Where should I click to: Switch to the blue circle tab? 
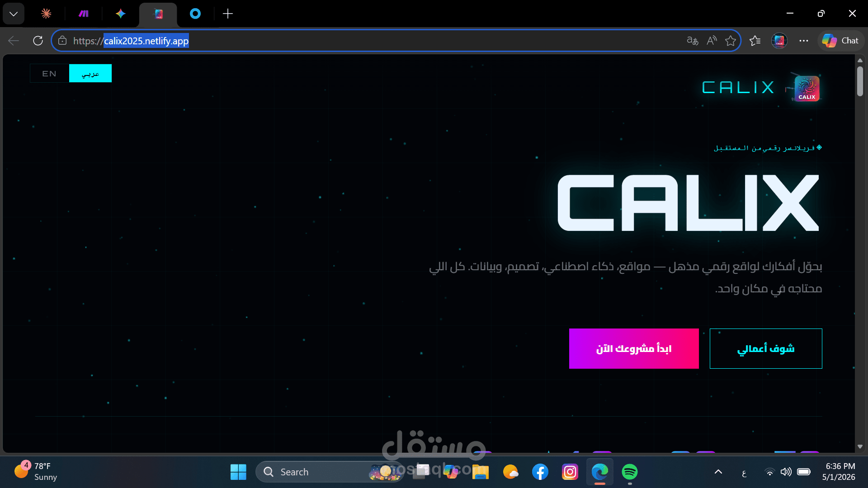pos(195,14)
